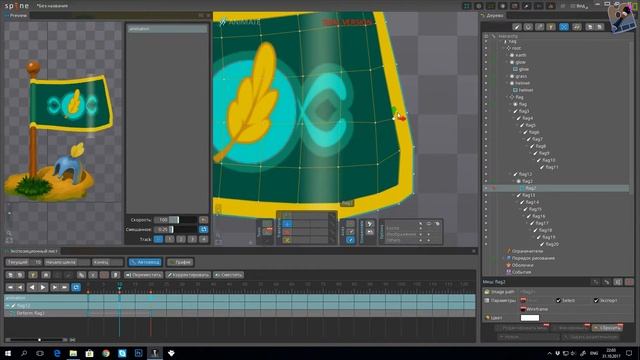Toggle visibility dot for 'flag5' row
Screen dimensions: 640x360
(486, 125)
